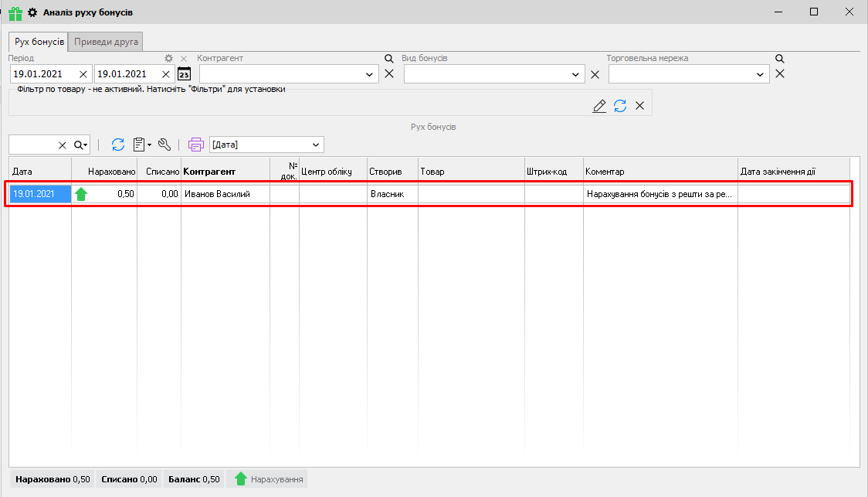The width and height of the screenshot is (868, 497).
Task: Click the print icon in table toolbar
Action: 195,145
